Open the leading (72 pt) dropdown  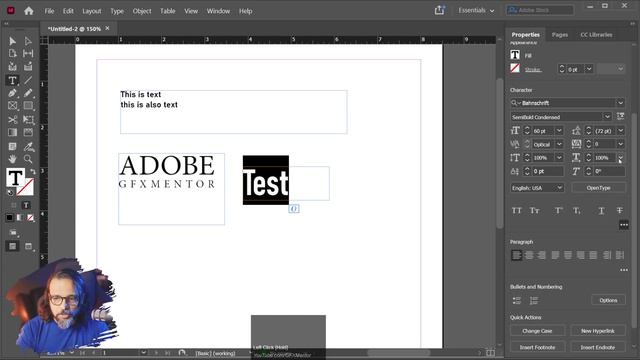620,131
